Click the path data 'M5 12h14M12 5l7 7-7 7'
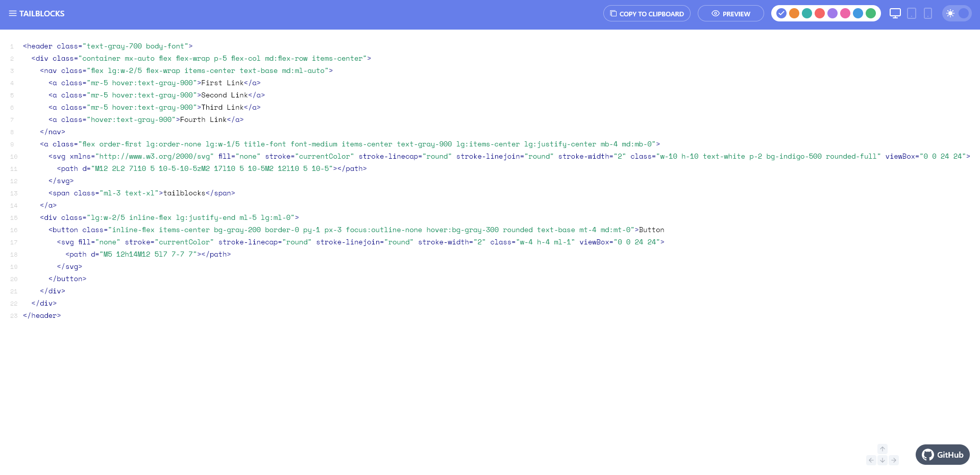The image size is (980, 475). (x=148, y=254)
